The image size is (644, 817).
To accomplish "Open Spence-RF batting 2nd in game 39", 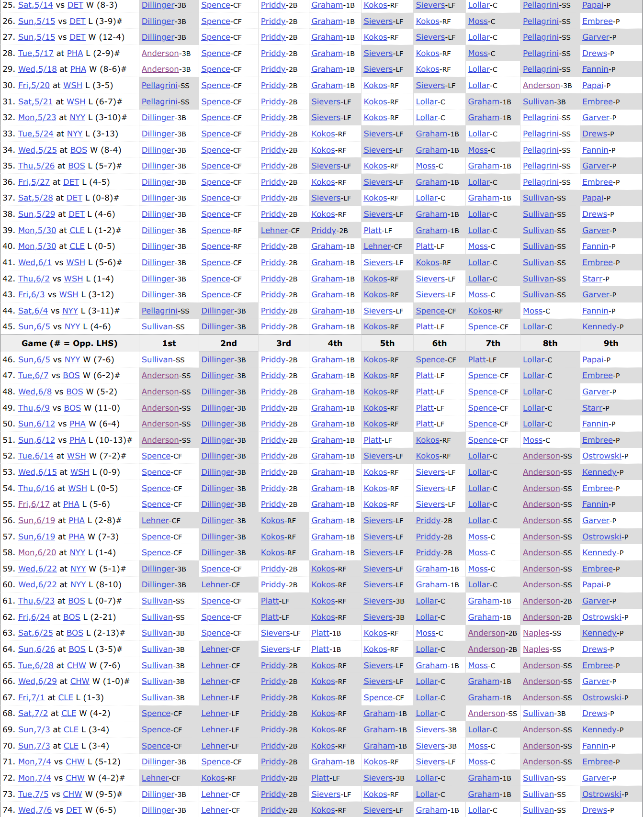I will pos(215,231).
